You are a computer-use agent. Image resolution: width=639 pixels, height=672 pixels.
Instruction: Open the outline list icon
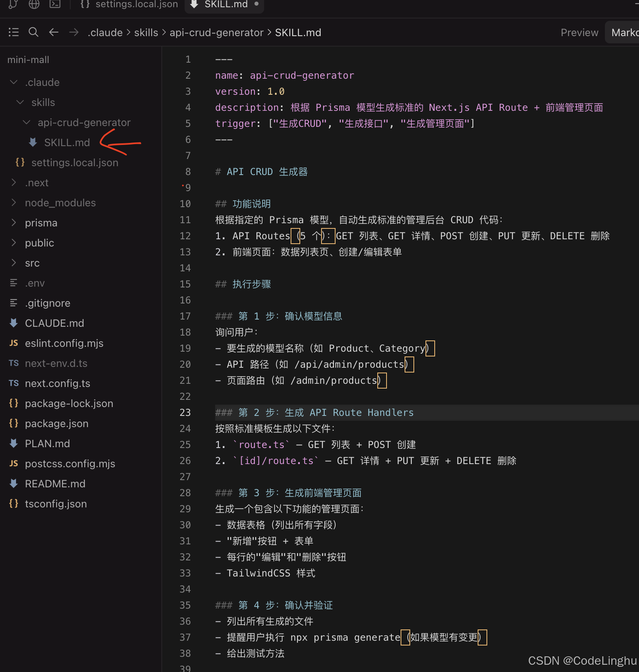click(x=14, y=32)
